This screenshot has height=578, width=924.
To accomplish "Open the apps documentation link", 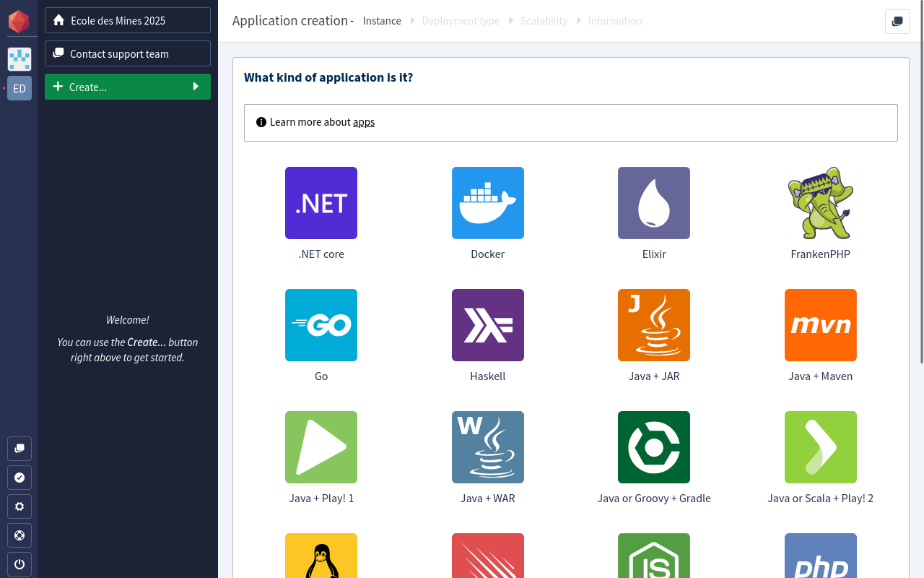I will point(363,121).
